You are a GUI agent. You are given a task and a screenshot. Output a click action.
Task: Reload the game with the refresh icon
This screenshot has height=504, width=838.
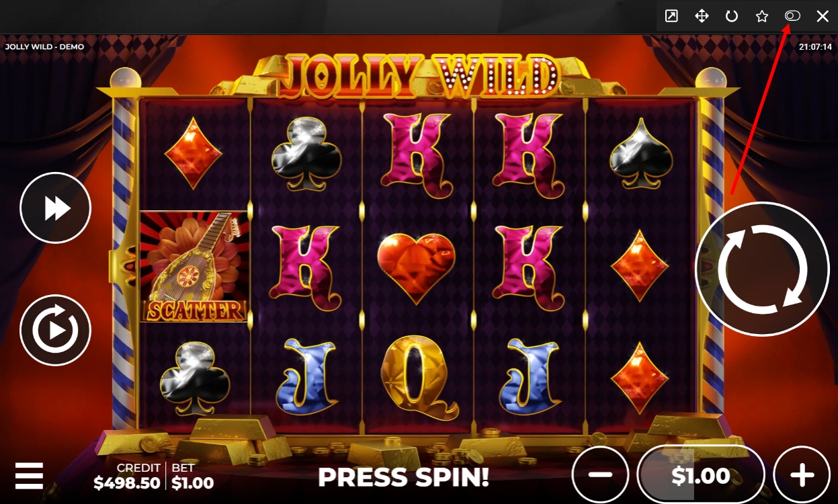point(732,16)
